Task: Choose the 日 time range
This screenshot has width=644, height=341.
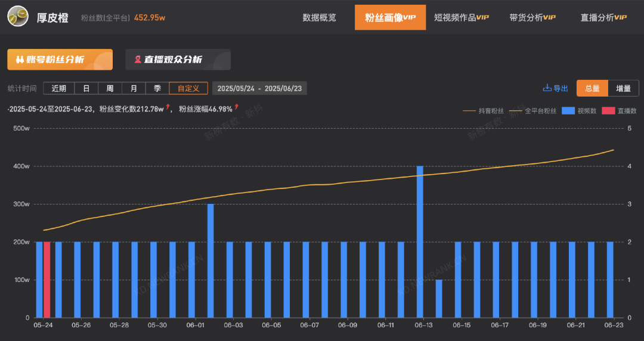Action: point(86,88)
